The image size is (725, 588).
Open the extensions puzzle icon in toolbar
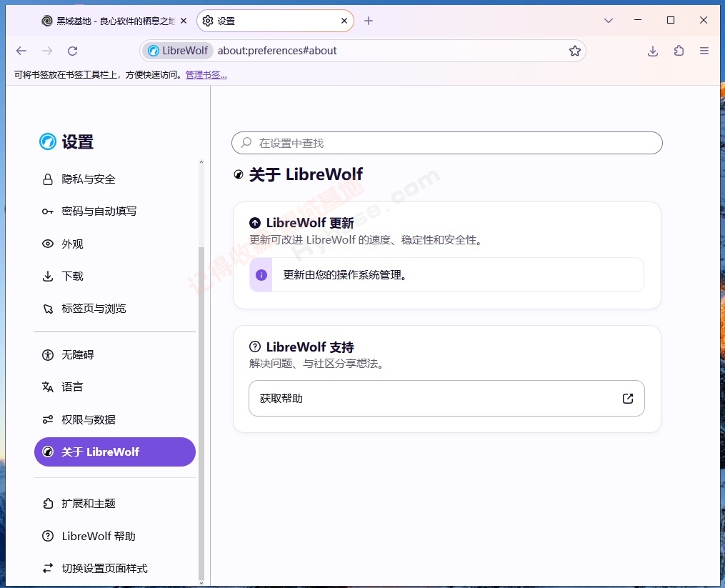(x=679, y=51)
